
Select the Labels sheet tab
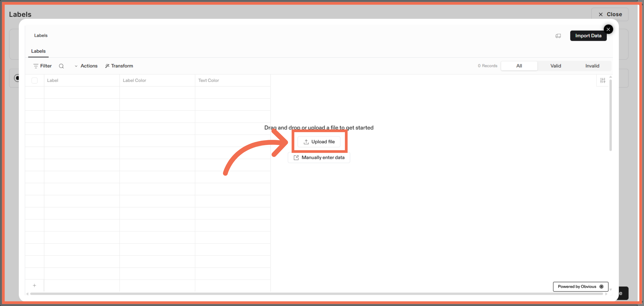[38, 51]
